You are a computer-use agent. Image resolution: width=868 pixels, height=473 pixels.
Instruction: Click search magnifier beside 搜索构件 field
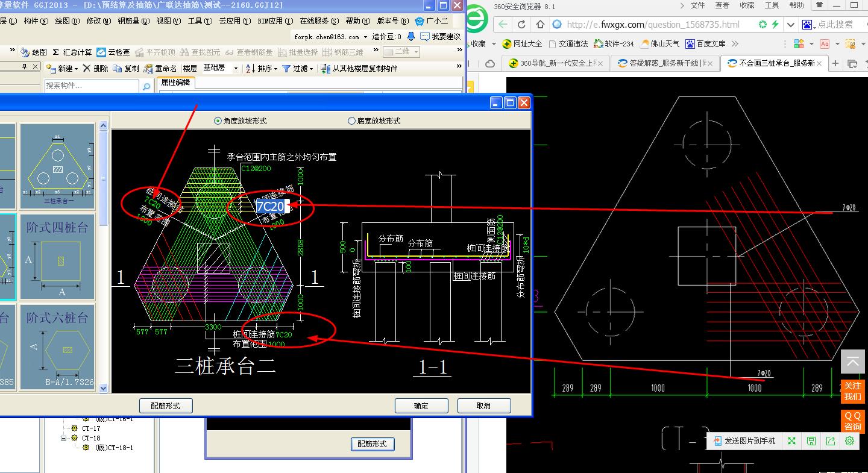pyautogui.click(x=146, y=87)
